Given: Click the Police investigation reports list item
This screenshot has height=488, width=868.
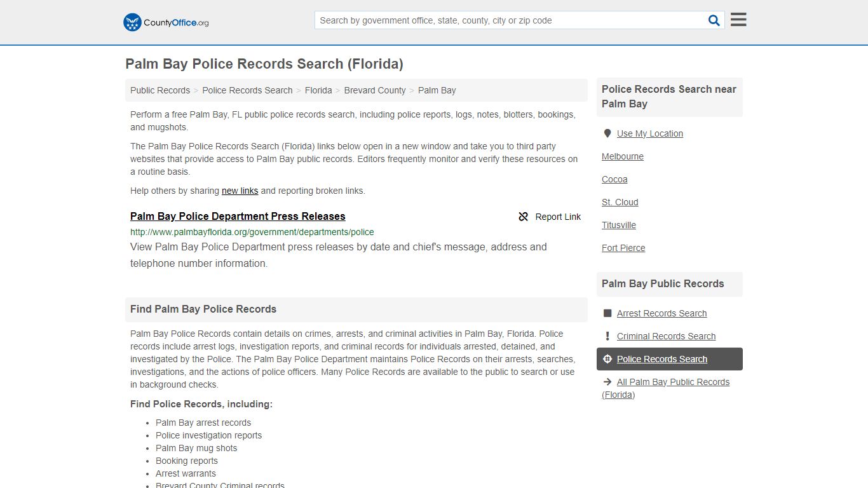Looking at the screenshot, I should [x=208, y=435].
